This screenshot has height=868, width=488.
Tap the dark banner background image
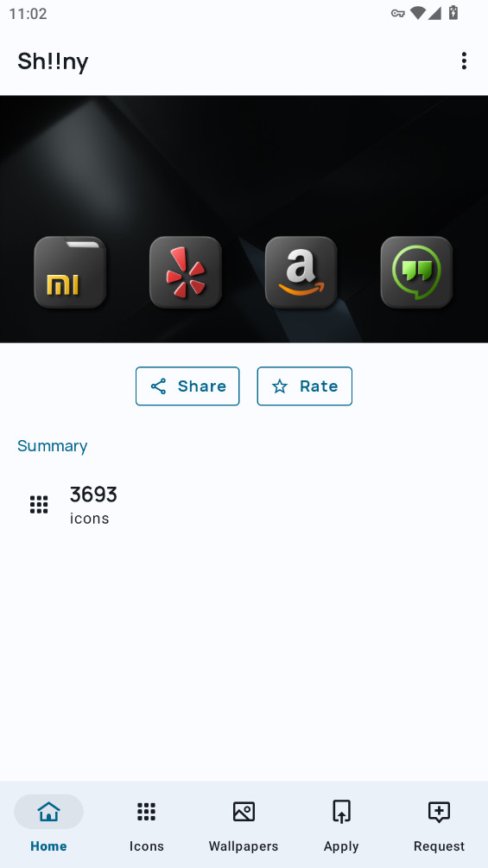[x=244, y=166]
